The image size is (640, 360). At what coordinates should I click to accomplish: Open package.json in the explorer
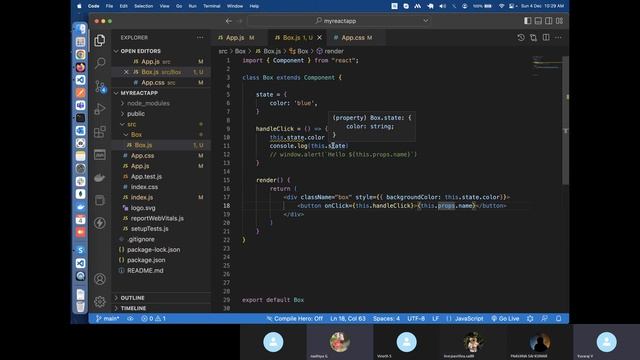162,260
